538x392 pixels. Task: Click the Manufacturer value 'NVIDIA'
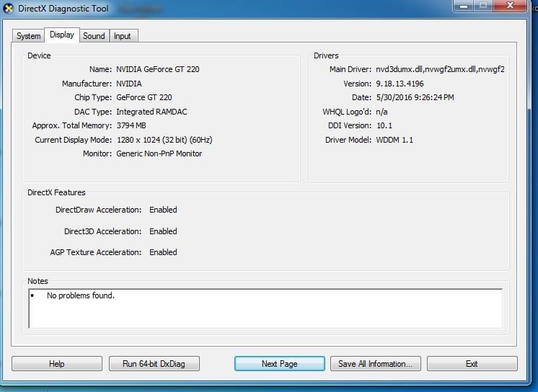(x=129, y=84)
